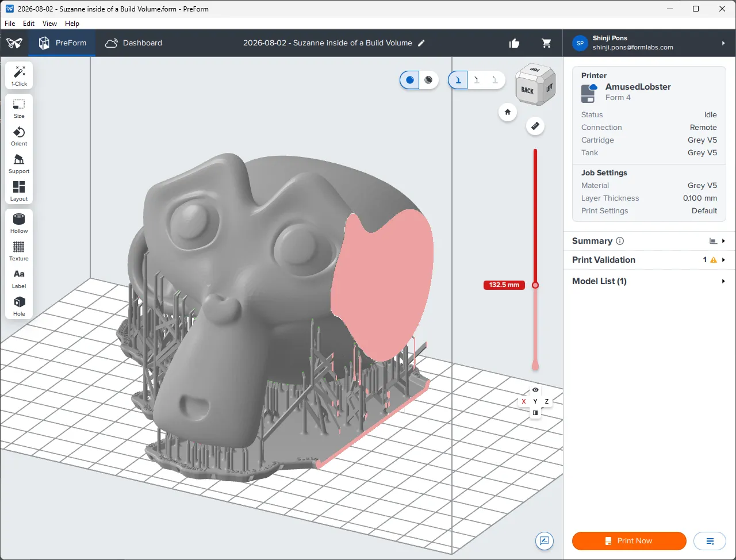Open the Orient tool
Screen dimensions: 736x560
click(19, 136)
